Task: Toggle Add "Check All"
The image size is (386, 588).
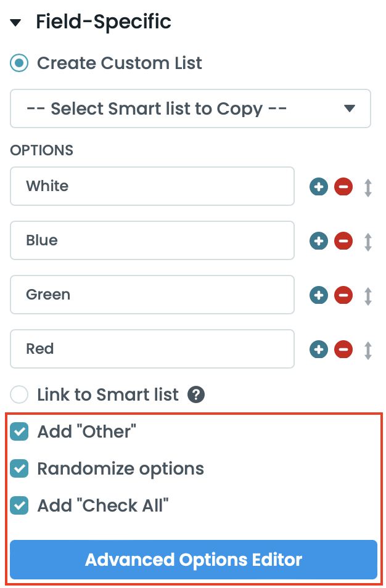Action: 19,505
